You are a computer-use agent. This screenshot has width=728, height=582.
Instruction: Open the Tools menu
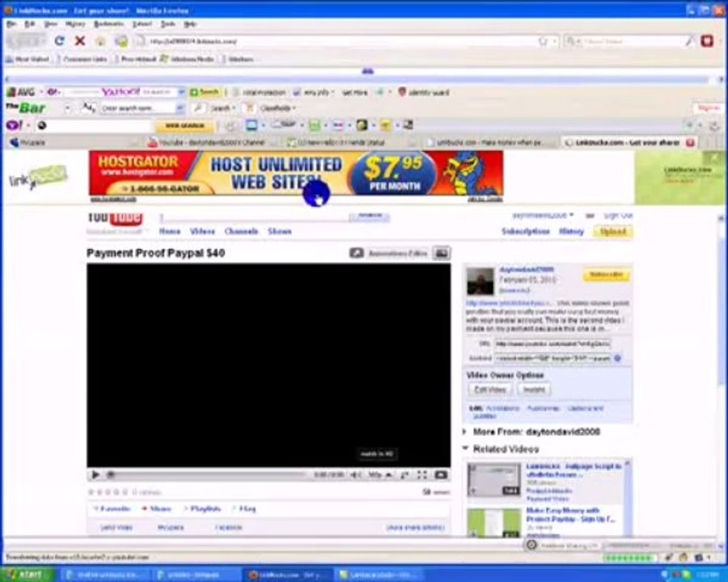(x=167, y=23)
